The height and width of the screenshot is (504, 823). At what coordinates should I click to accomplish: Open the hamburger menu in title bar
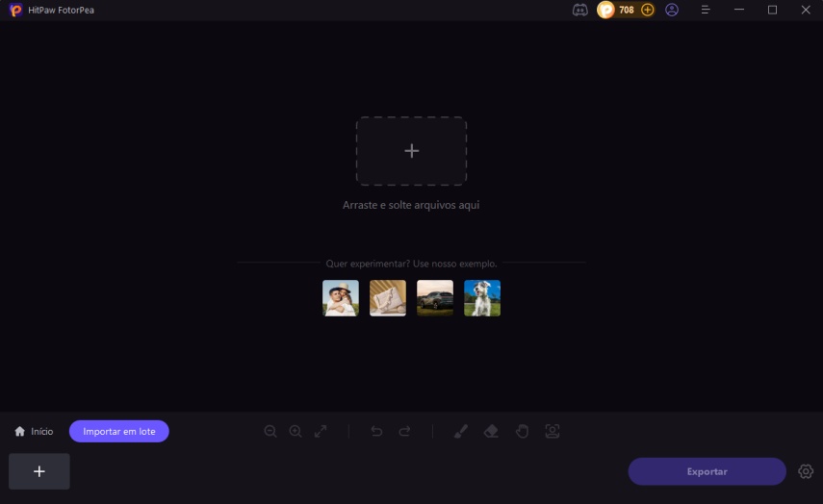click(706, 10)
